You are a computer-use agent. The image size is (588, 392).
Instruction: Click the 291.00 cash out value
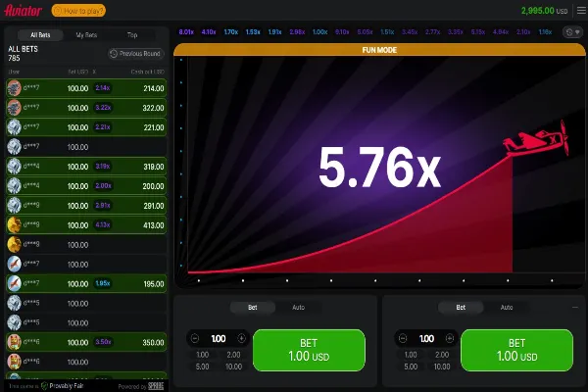[154, 206]
